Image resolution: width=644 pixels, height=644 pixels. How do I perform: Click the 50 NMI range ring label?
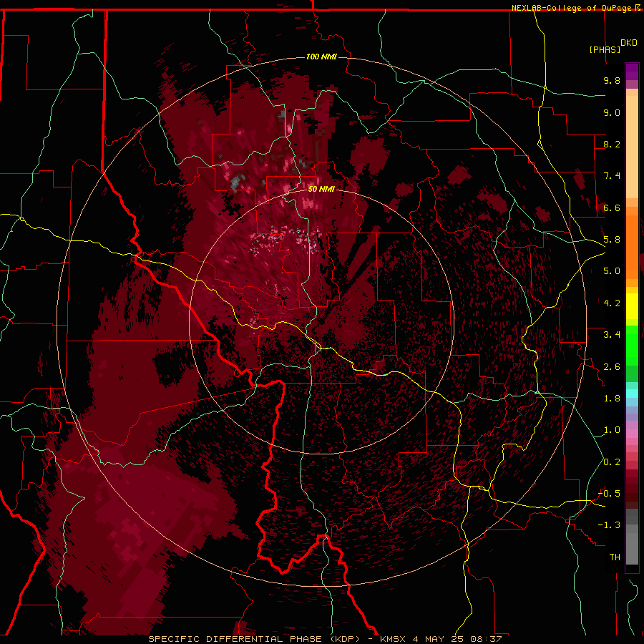321,189
